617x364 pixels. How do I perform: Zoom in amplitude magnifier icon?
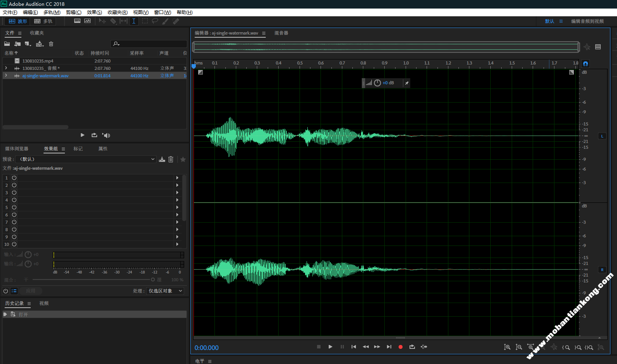[x=507, y=347]
